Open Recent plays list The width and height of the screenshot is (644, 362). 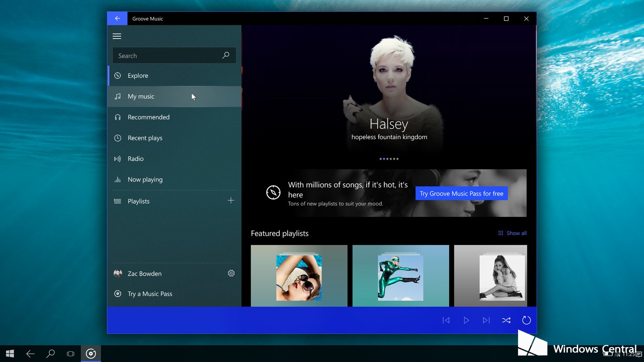click(145, 138)
